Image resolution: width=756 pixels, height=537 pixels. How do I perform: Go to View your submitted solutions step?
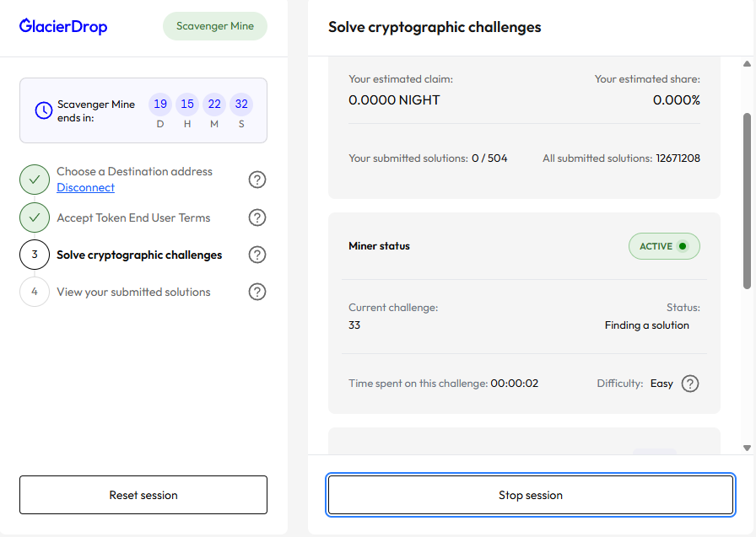(x=133, y=292)
